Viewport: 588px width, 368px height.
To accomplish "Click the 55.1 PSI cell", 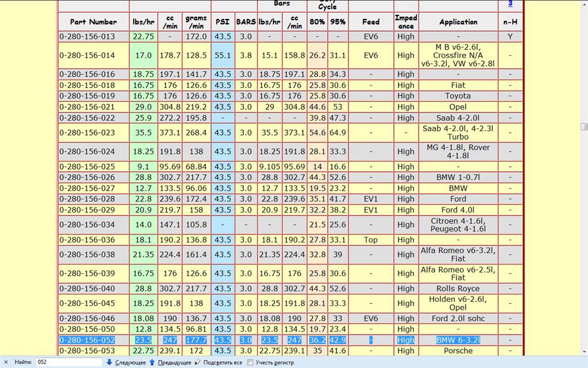I will pos(222,55).
